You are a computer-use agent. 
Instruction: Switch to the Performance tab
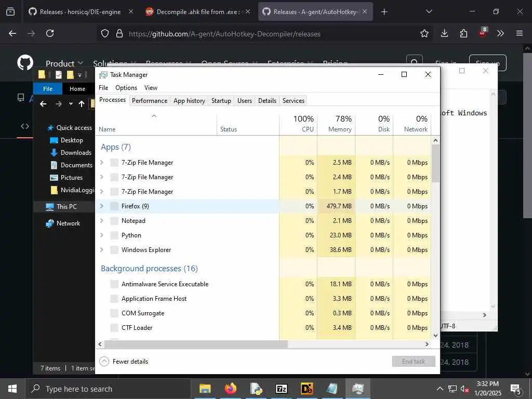(150, 101)
